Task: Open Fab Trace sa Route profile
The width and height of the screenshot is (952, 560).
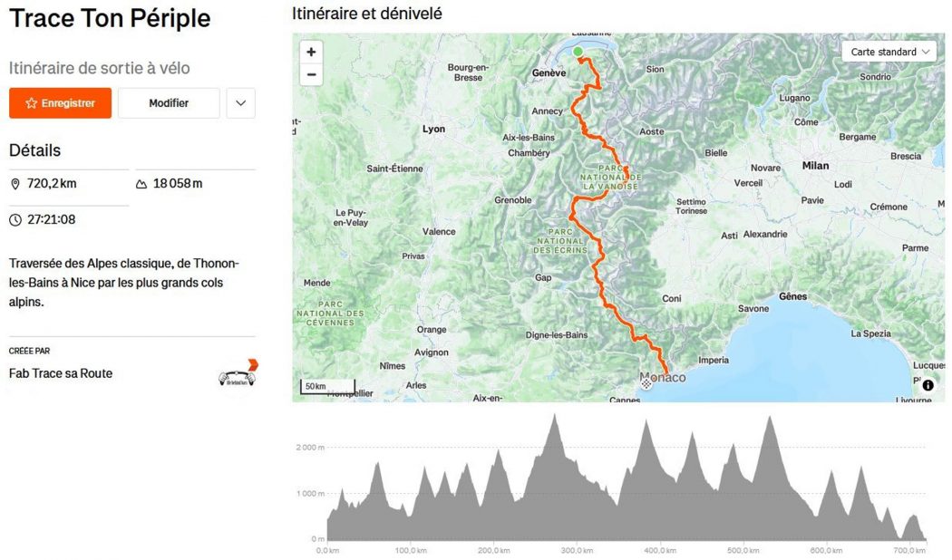Action: (x=61, y=373)
